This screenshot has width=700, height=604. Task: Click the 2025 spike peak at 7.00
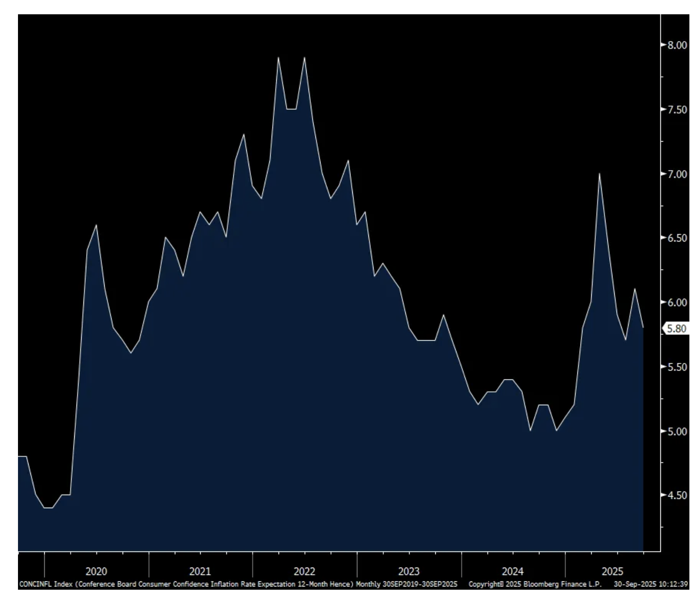click(599, 174)
